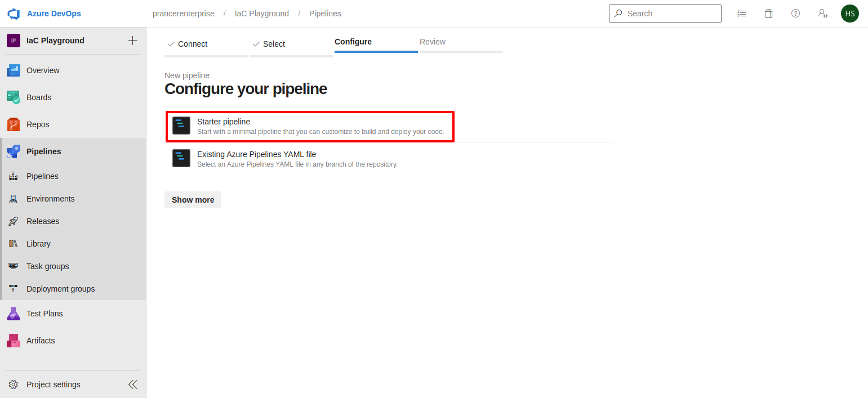Open Overview in the sidebar
Viewport: 868px width, 398px height.
[43, 70]
